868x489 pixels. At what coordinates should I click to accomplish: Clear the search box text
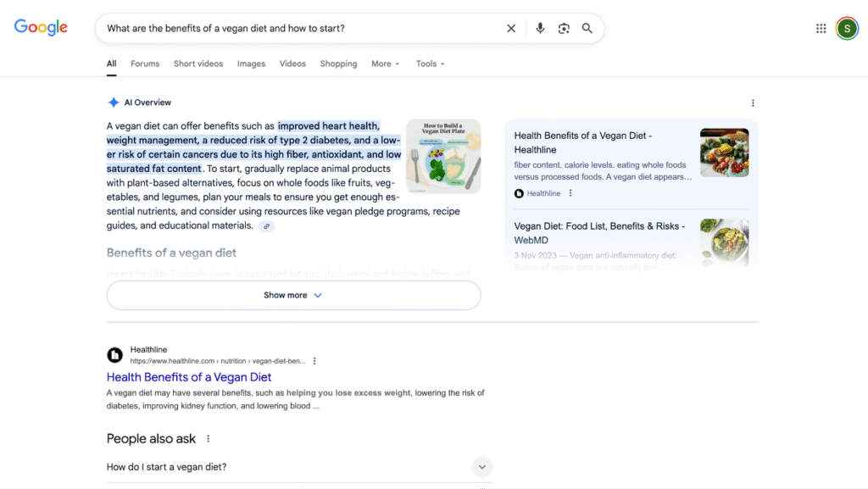pyautogui.click(x=511, y=29)
